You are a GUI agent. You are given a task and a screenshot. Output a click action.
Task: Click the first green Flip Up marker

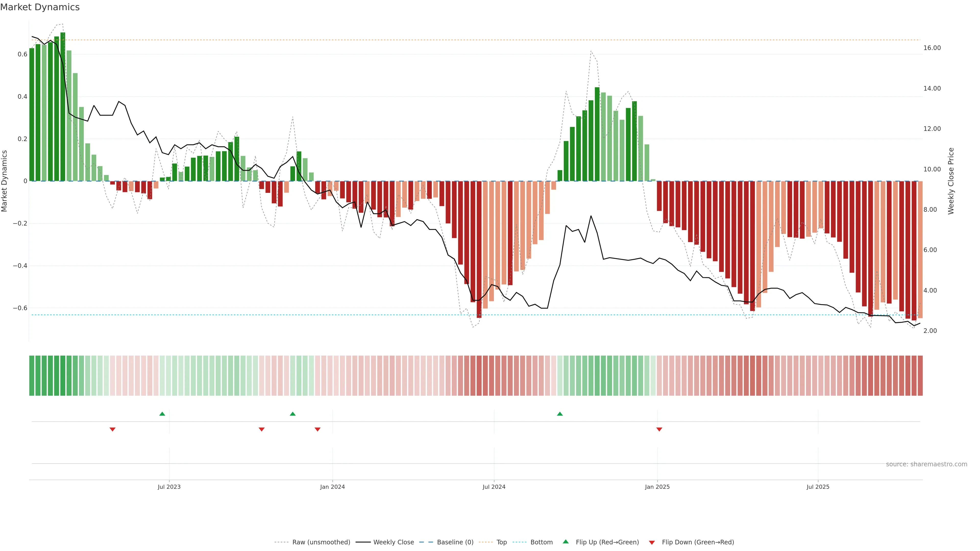(x=162, y=414)
